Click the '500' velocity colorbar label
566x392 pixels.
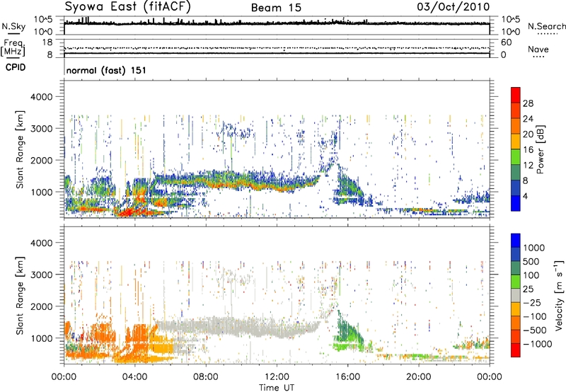[531, 262]
